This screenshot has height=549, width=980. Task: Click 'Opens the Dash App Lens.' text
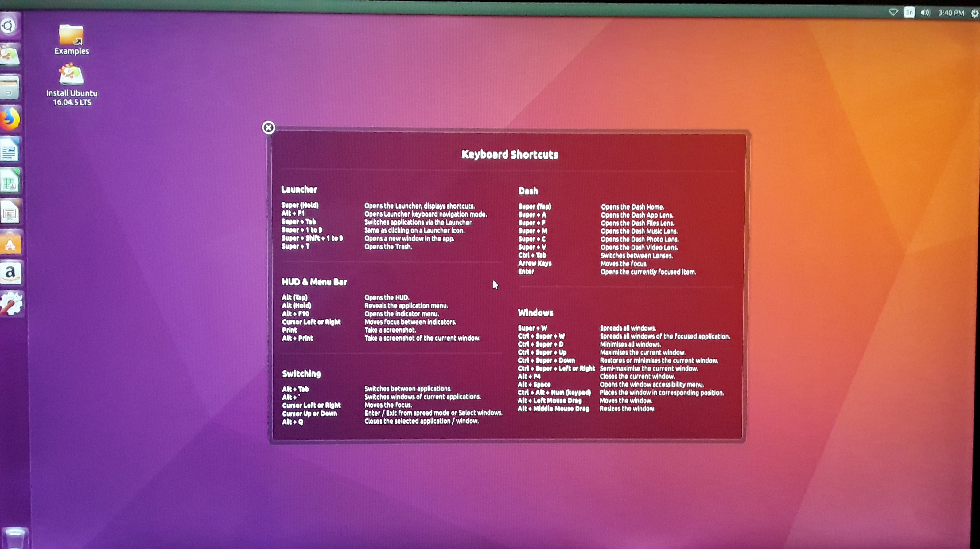click(637, 215)
